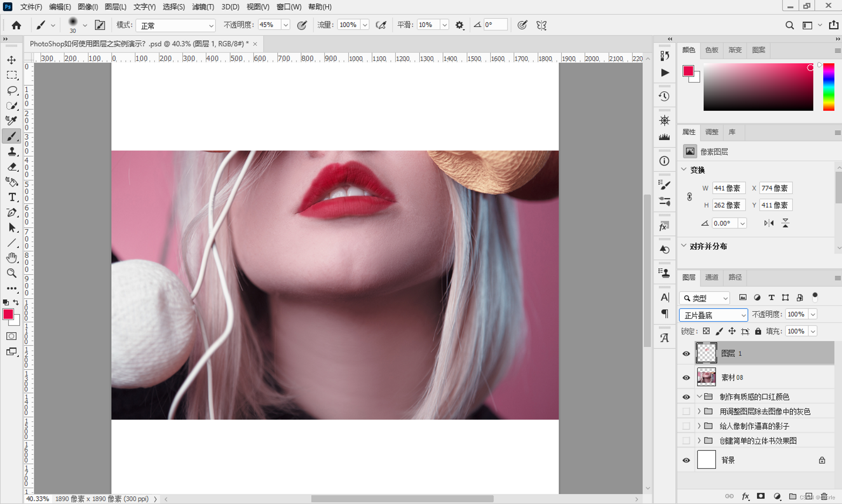Switch to the 通道 tab
Screen dimensions: 842x504
[712, 278]
